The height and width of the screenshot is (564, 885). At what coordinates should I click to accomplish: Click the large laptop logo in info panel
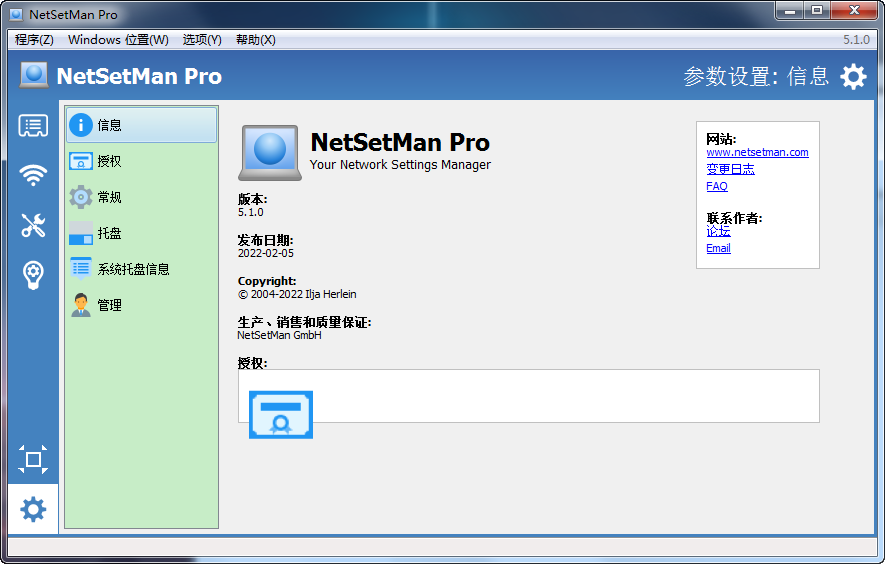(x=270, y=153)
